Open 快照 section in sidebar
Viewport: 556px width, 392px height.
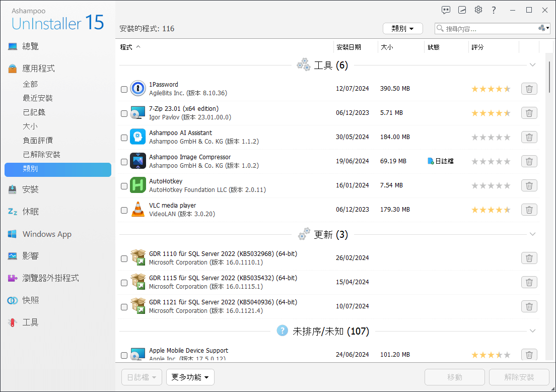tap(31, 300)
